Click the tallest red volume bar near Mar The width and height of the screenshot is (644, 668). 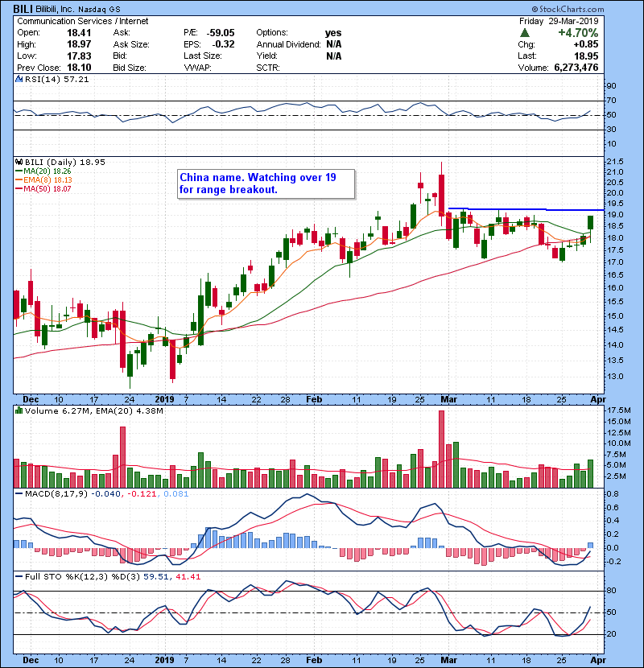coord(442,449)
